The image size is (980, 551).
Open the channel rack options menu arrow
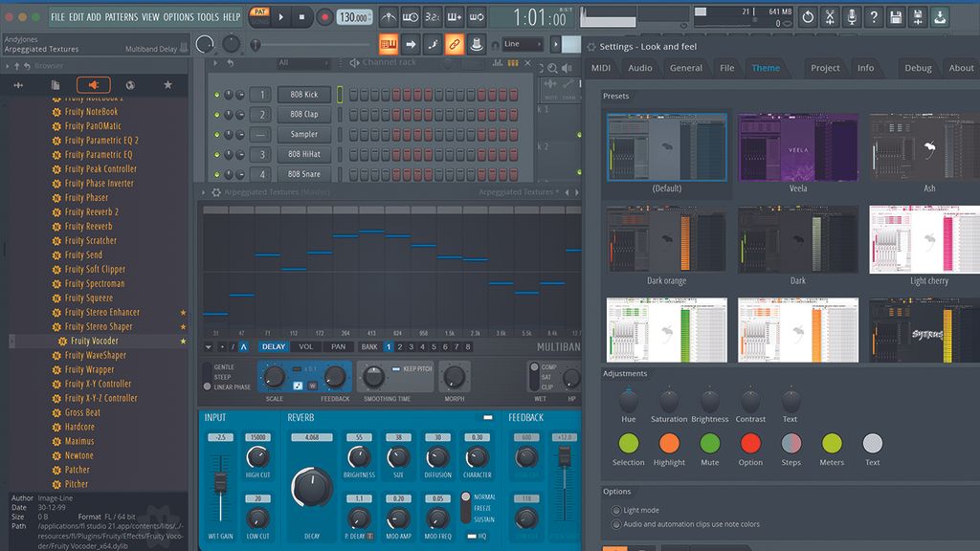coord(218,62)
